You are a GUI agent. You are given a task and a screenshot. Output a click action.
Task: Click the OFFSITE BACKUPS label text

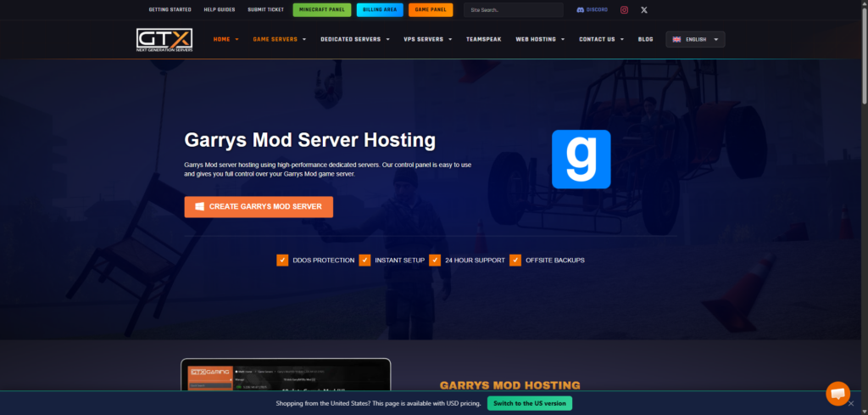[554, 261]
